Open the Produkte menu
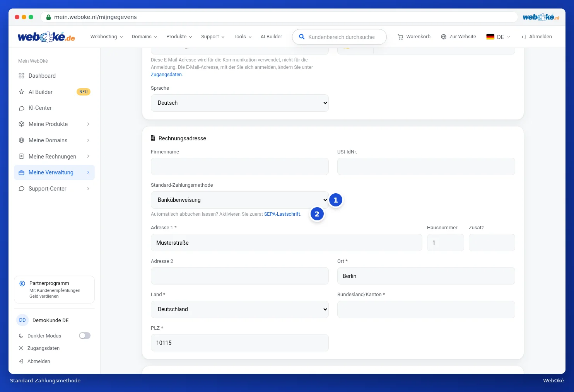This screenshot has width=574, height=392. click(179, 37)
